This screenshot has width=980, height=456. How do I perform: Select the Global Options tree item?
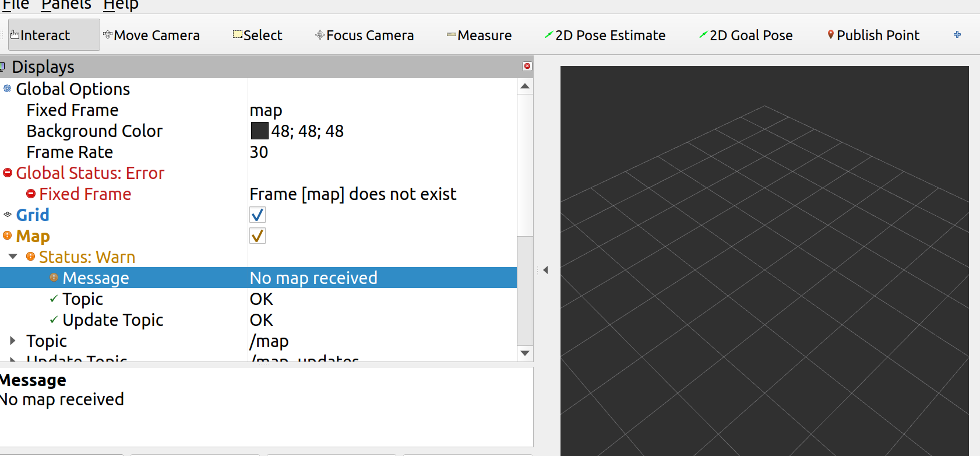73,89
